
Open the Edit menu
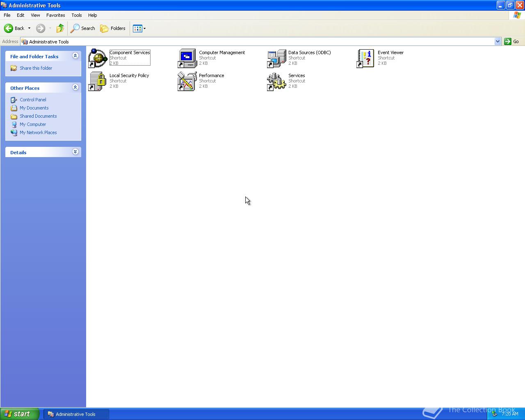pyautogui.click(x=21, y=15)
